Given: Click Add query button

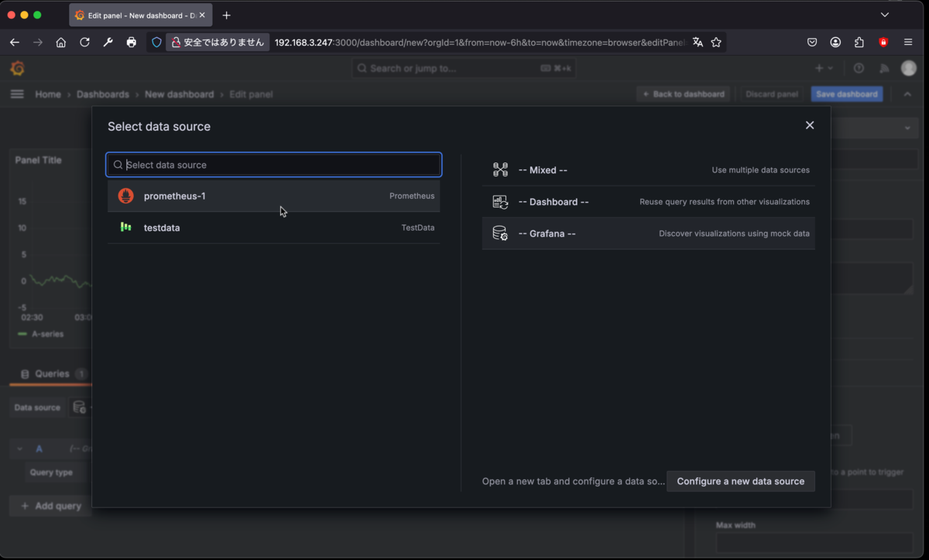Looking at the screenshot, I should (x=51, y=506).
